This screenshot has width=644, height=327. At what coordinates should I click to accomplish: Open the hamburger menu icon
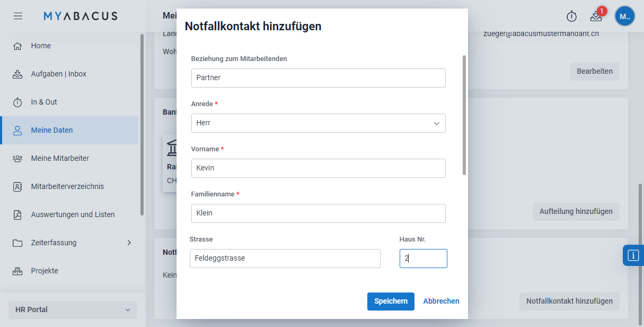(x=18, y=16)
